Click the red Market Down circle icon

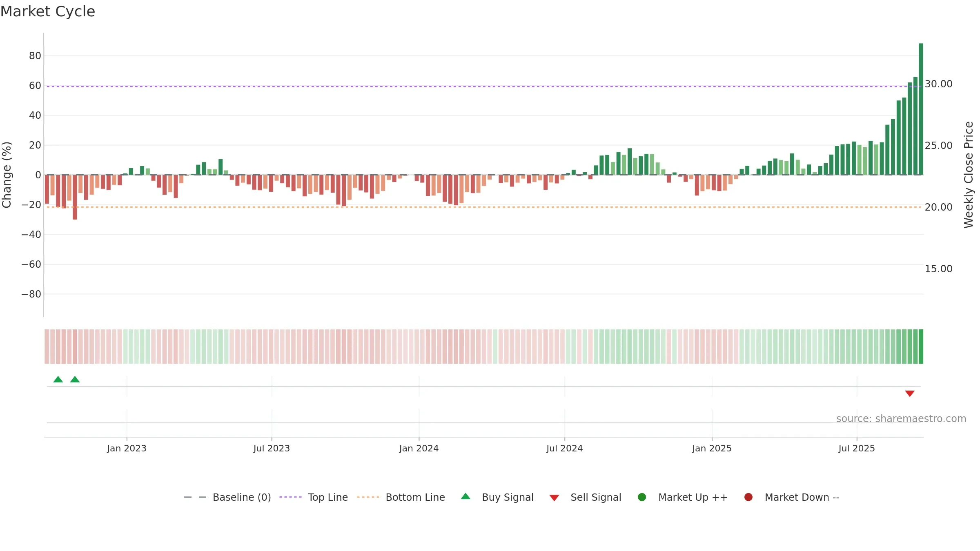point(748,497)
